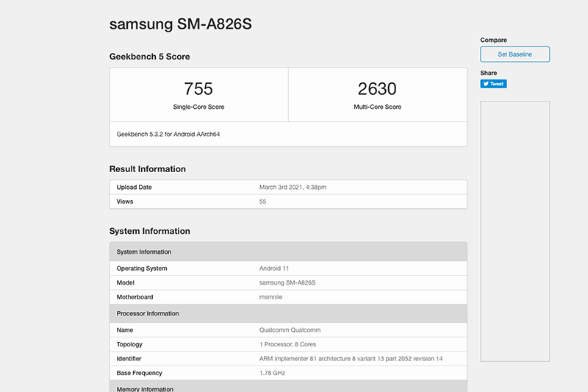
Task: Click the Geekbench 5.3.2 for Android AArch64 text
Action: (x=169, y=135)
